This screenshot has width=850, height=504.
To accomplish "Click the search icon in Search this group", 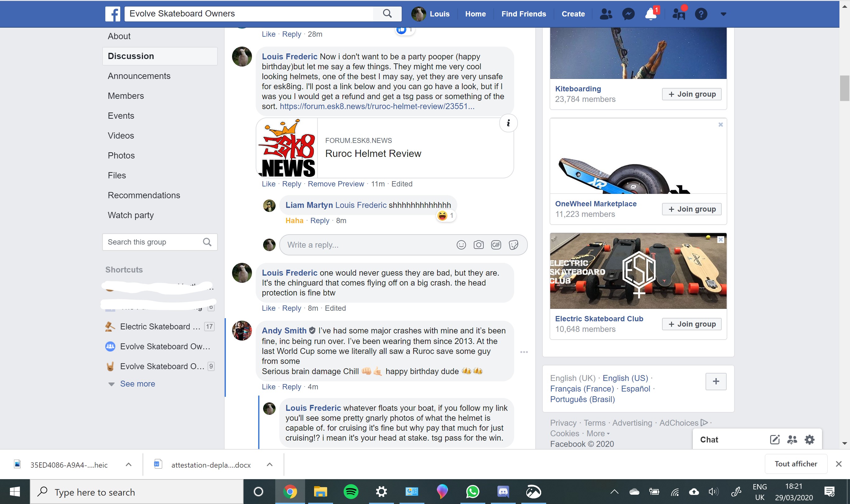I will (x=207, y=242).
